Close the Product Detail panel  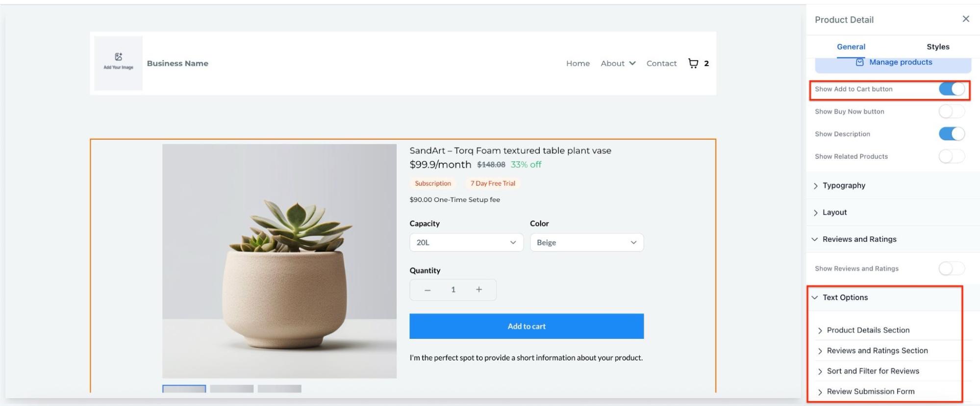point(965,19)
